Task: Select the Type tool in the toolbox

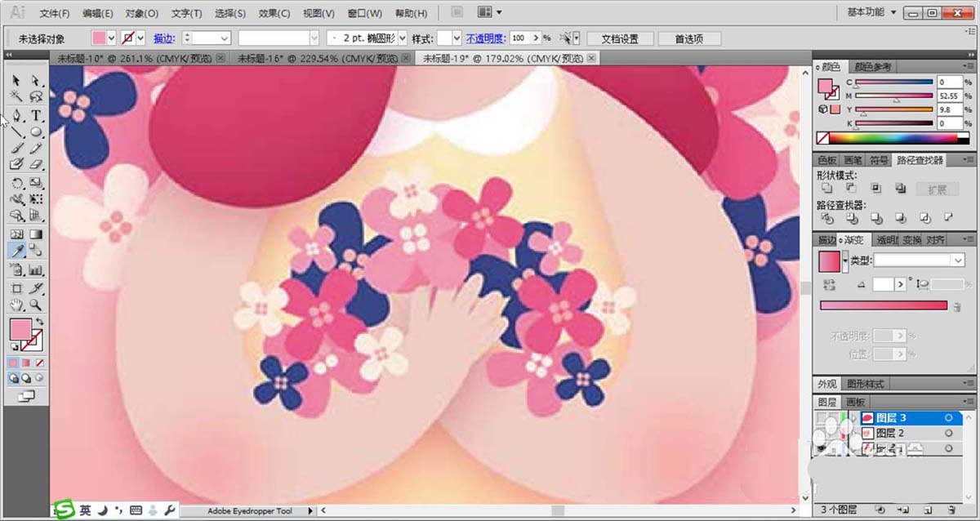Action: coord(37,116)
